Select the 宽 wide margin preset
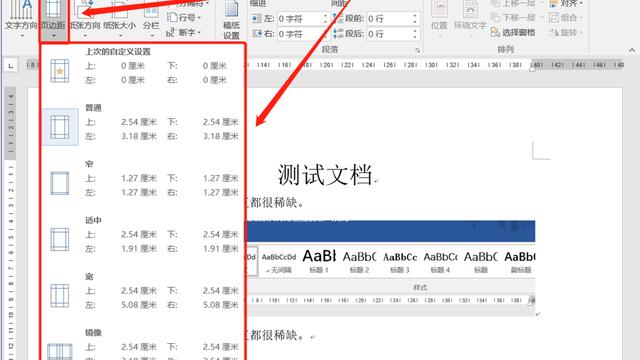This screenshot has width=640, height=360. 143,292
